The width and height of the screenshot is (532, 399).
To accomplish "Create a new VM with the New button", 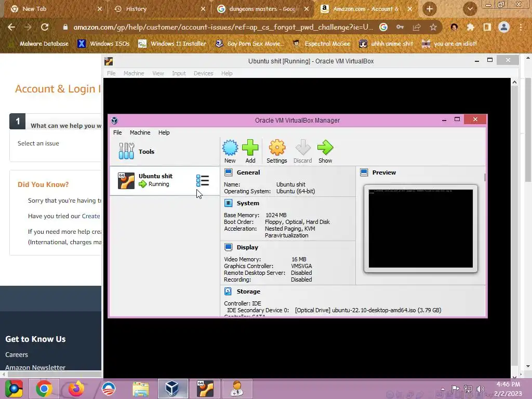I will [230, 151].
